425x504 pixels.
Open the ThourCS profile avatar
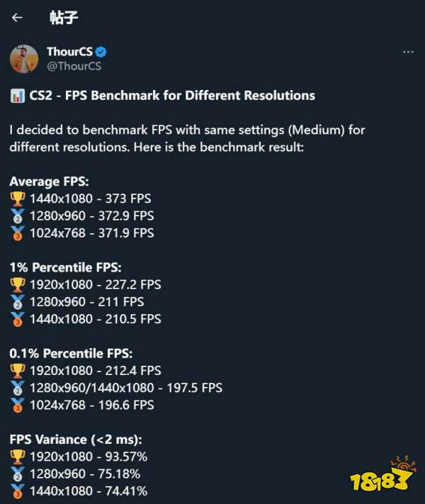[x=24, y=58]
